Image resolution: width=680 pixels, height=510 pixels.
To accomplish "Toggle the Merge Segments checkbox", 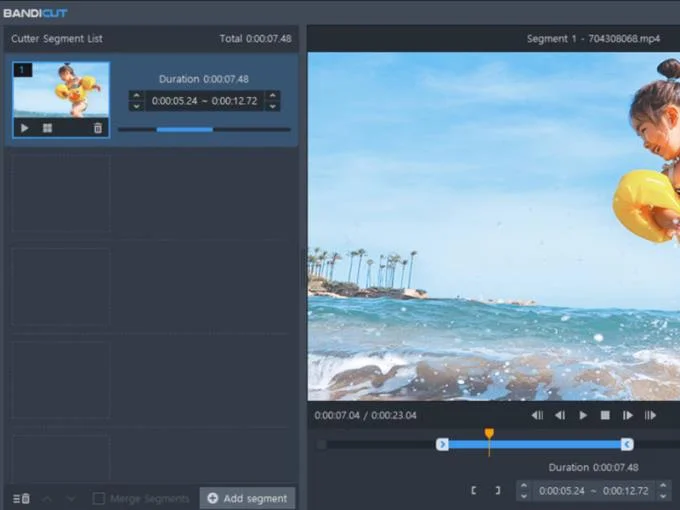I will click(x=99, y=498).
